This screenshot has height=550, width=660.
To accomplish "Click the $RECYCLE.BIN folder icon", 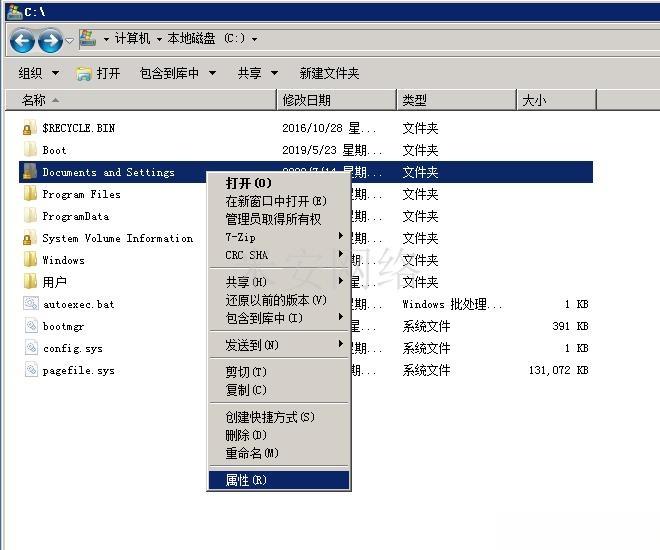I will (x=29, y=128).
